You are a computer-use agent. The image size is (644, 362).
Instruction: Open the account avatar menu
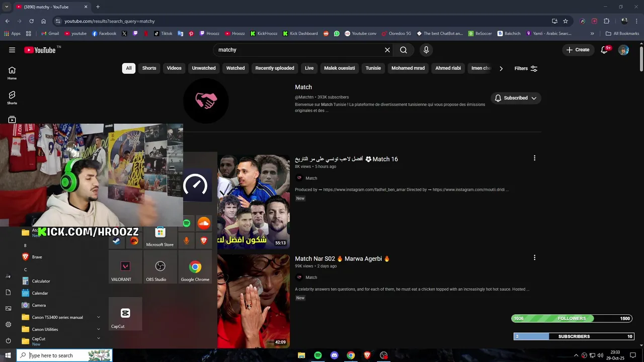coord(623,50)
